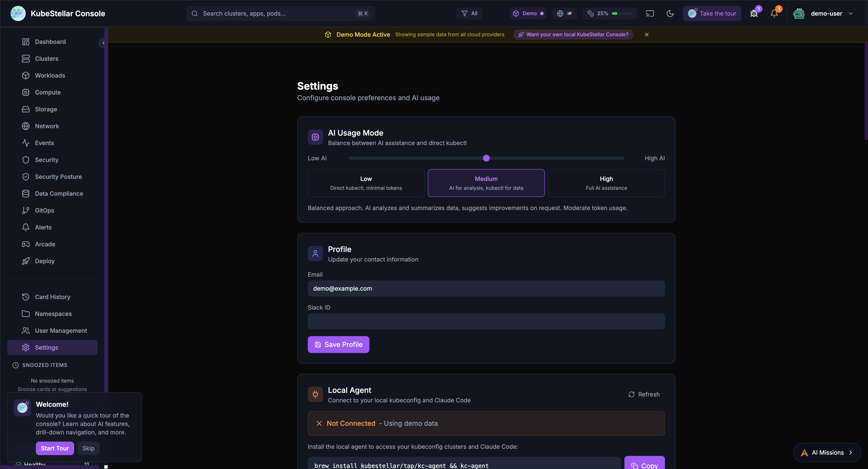Collapse the sidebar with the chevron

pyautogui.click(x=103, y=43)
